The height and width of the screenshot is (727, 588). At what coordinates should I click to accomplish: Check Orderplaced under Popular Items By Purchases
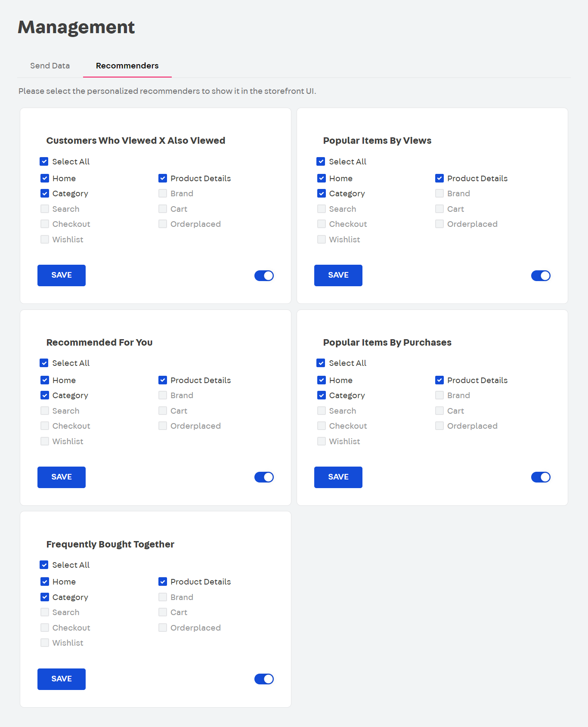click(439, 426)
